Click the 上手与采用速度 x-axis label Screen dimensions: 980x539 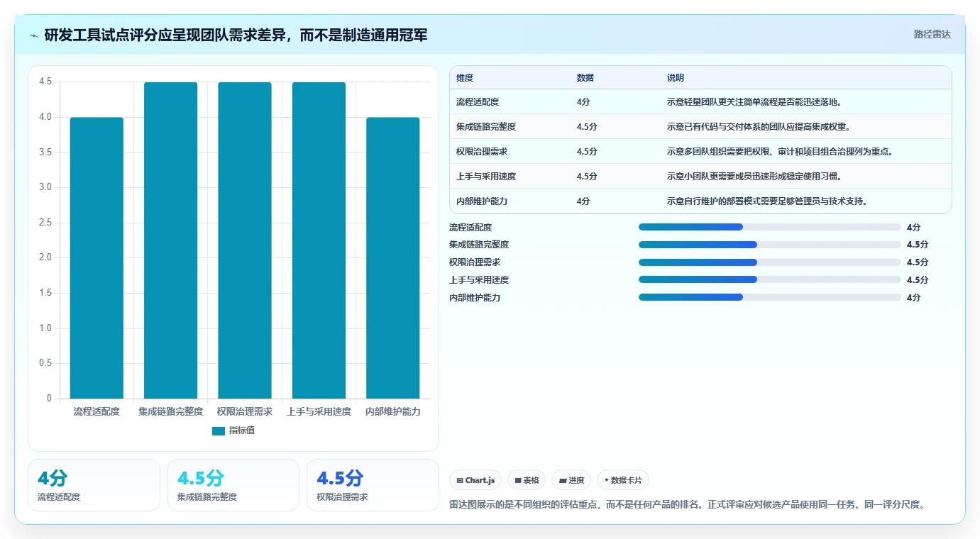(319, 411)
